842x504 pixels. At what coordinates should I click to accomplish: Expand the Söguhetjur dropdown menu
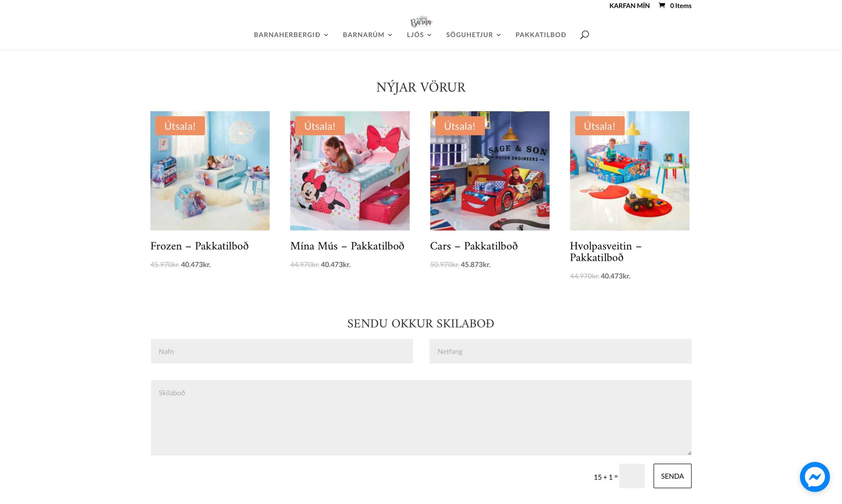474,35
